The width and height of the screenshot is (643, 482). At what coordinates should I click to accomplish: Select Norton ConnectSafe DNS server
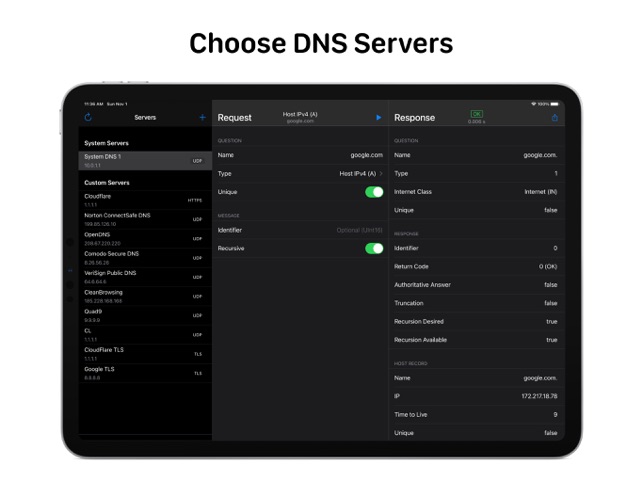(145, 219)
